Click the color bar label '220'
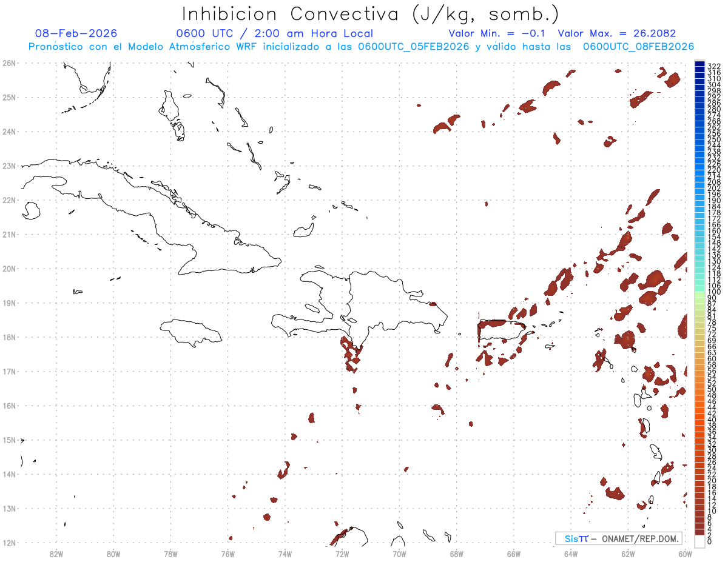Viewport: 728px width, 562px height. coord(714,170)
